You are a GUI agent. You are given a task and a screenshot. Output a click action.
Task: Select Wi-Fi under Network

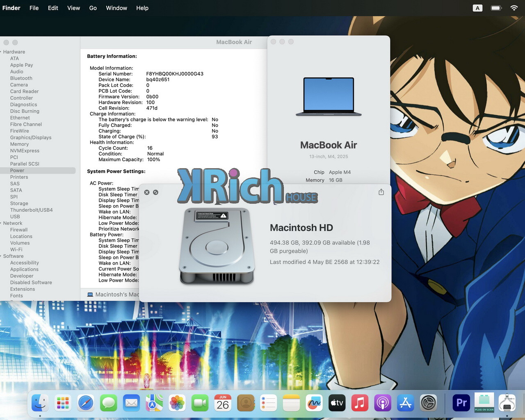pyautogui.click(x=16, y=249)
